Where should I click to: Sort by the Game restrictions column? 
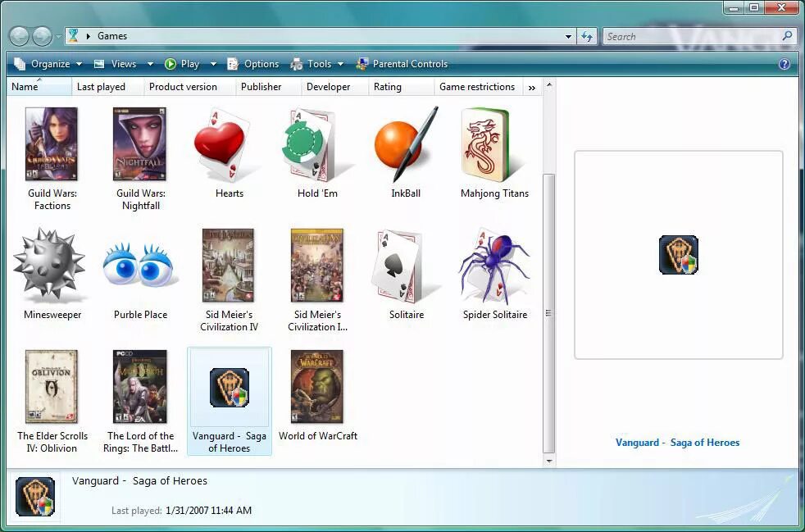coord(479,87)
